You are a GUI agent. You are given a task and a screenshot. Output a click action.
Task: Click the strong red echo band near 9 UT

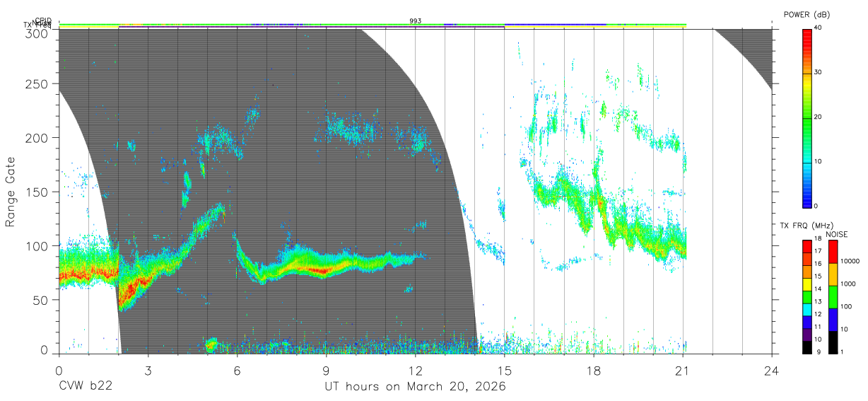point(322,270)
